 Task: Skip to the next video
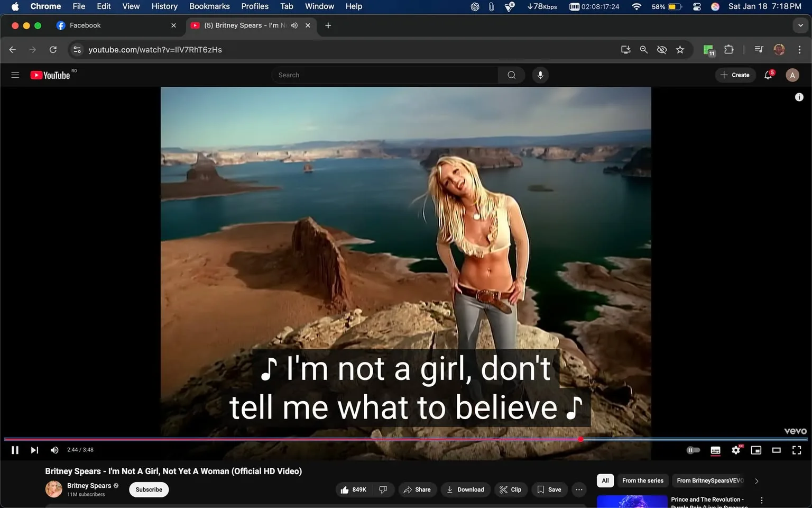[x=34, y=450]
